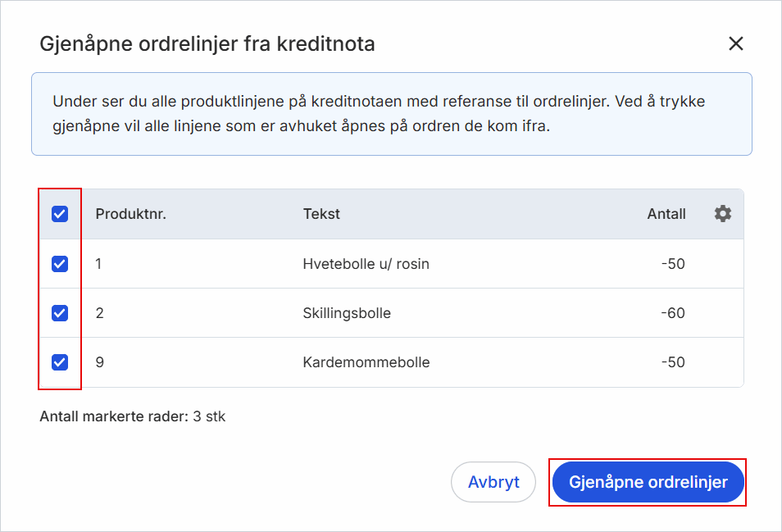Viewport: 782px width, 532px height.
Task: Click the Gjenåpne ordrelinjer button
Action: [648, 482]
